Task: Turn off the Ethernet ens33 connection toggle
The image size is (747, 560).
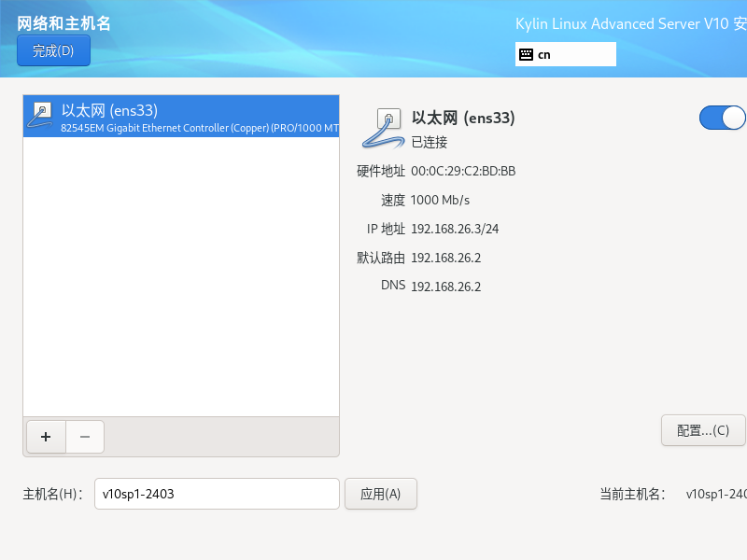Action: 722,118
